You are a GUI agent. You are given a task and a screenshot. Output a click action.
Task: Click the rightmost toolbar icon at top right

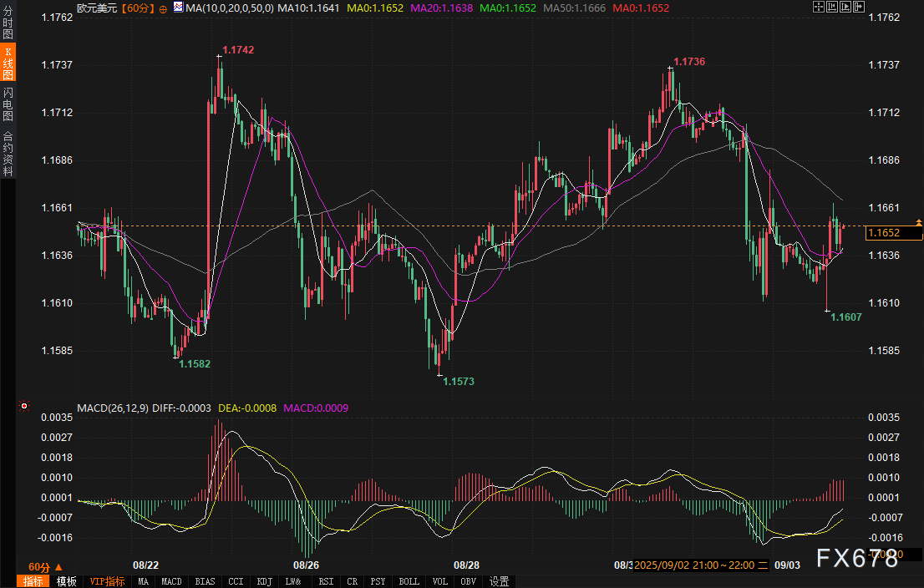point(858,7)
